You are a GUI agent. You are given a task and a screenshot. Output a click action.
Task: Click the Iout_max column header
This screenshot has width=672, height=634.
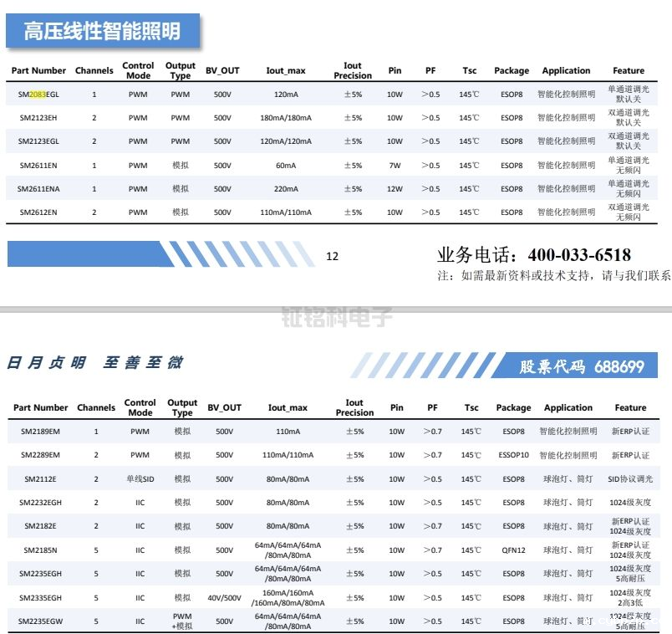click(286, 70)
